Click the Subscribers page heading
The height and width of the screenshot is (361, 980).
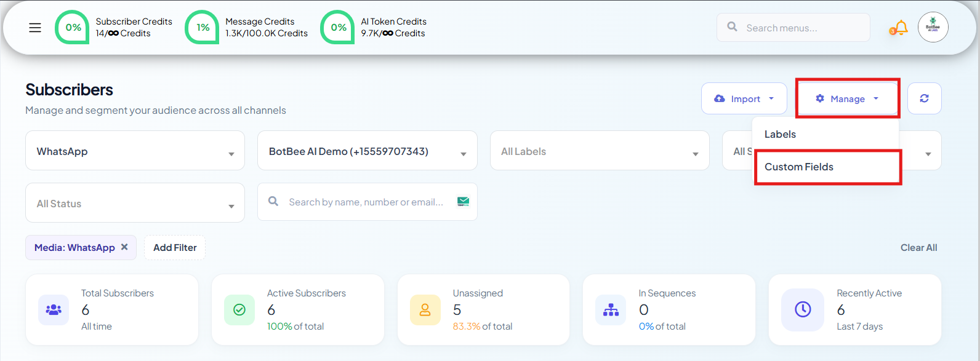pyautogui.click(x=69, y=90)
